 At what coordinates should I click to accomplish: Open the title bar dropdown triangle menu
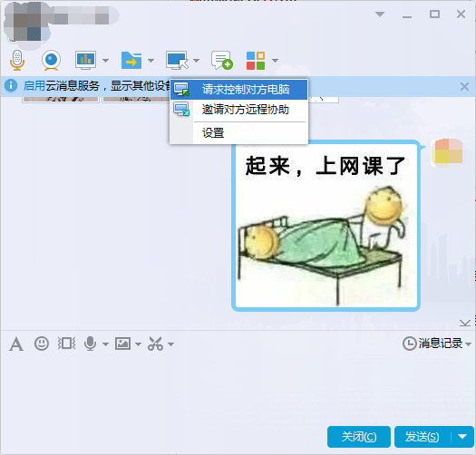pos(380,15)
